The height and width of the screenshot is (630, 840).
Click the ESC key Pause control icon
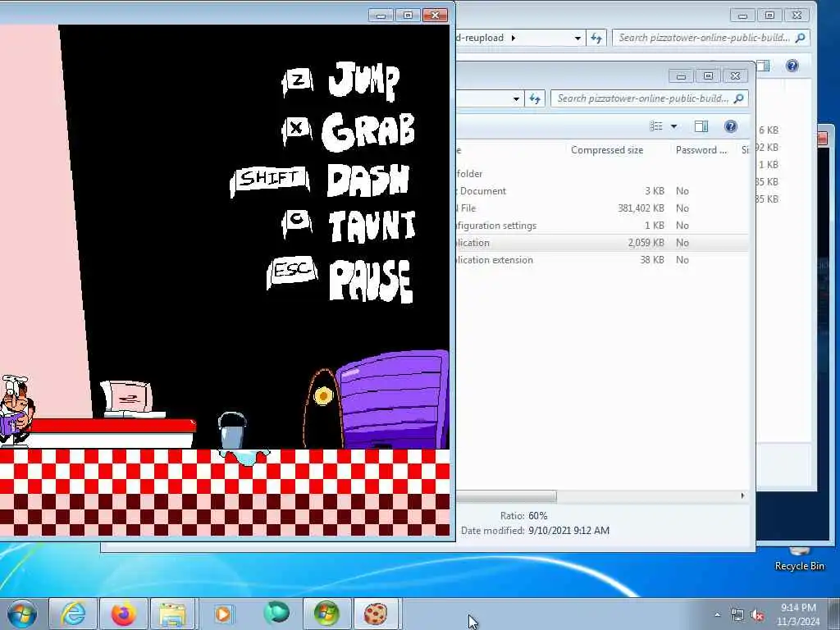point(292,272)
